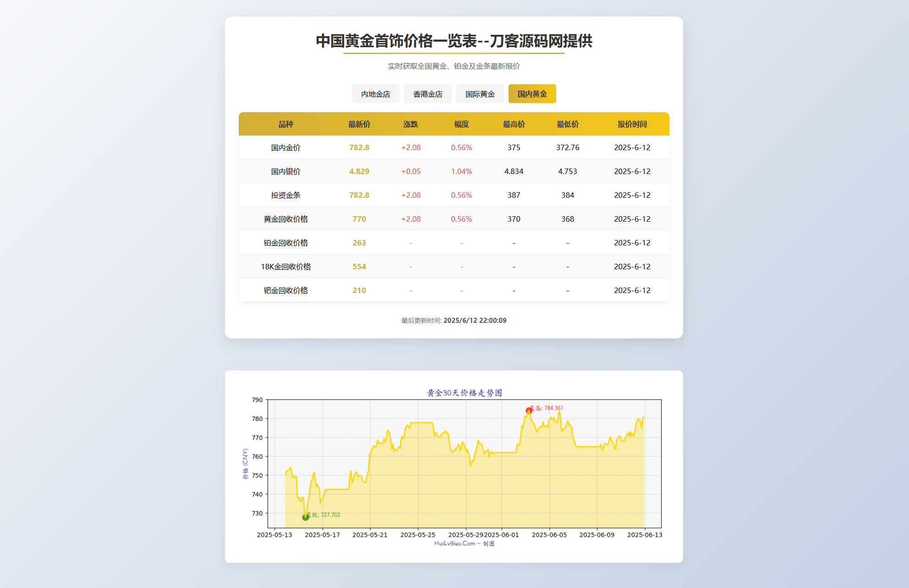The width and height of the screenshot is (909, 588).
Task: Select the 国内银价 table row
Action: 454,171
